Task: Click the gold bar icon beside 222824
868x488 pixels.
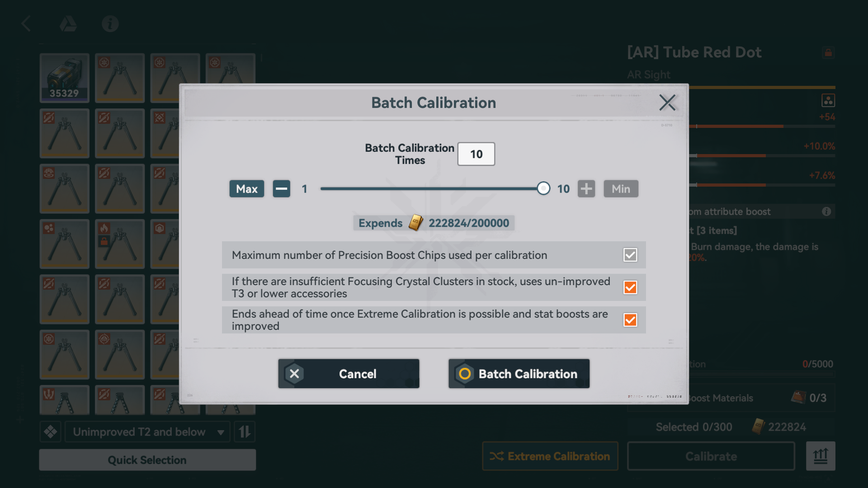Action: [x=758, y=427]
